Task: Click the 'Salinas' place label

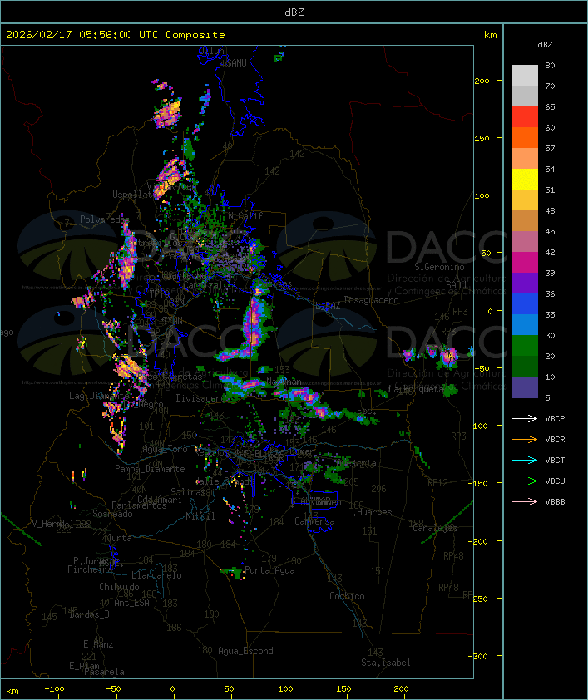Action: click(x=187, y=492)
